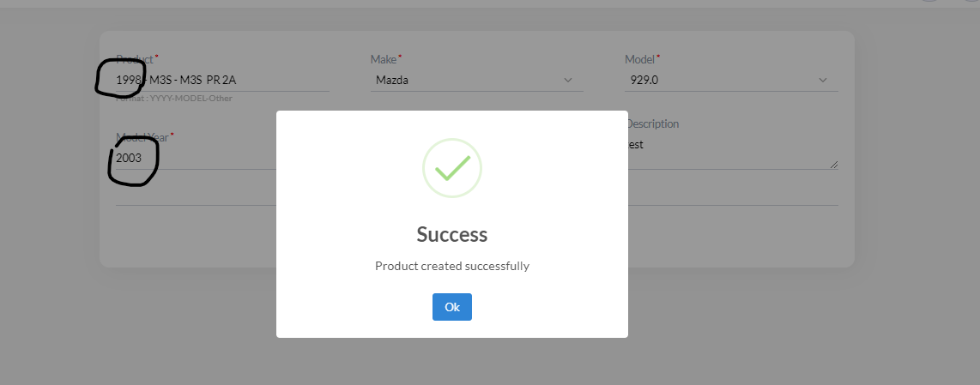Grab the Description textarea resize handle
This screenshot has width=980, height=385.
(834, 165)
